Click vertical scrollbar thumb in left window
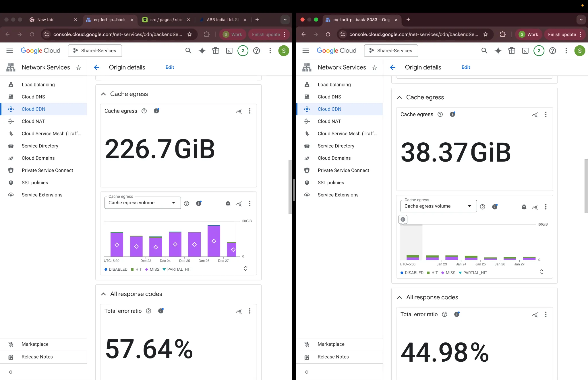 click(x=290, y=187)
